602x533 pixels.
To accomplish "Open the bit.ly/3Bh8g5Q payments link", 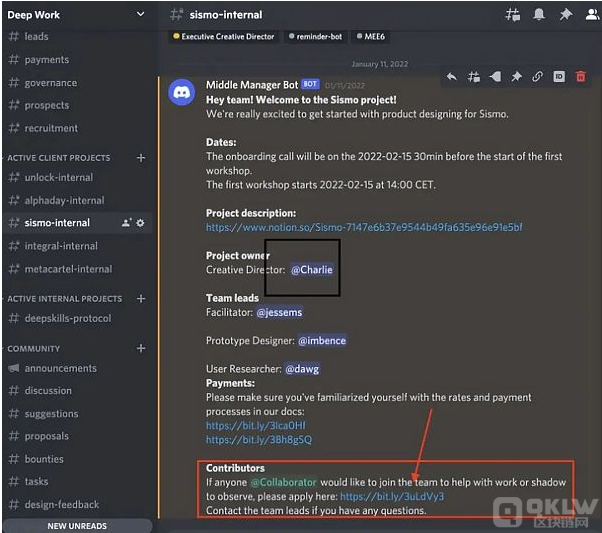I will point(259,440).
